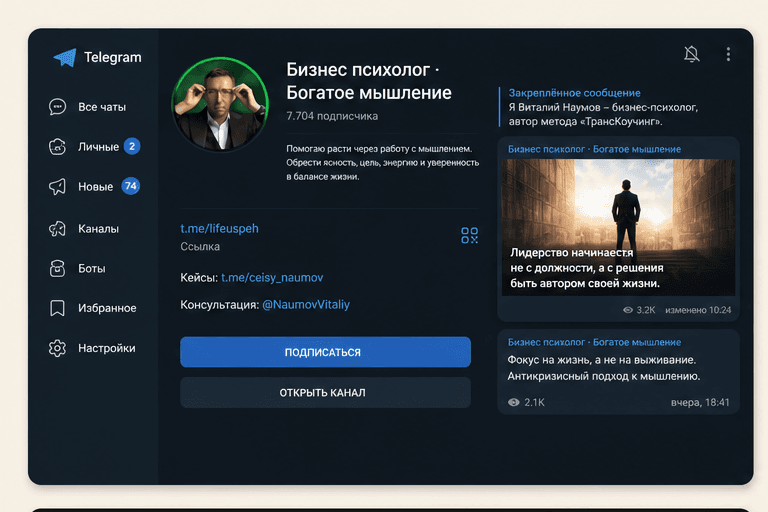Open the three-dot more options menu
768x512 pixels.
pyautogui.click(x=728, y=54)
